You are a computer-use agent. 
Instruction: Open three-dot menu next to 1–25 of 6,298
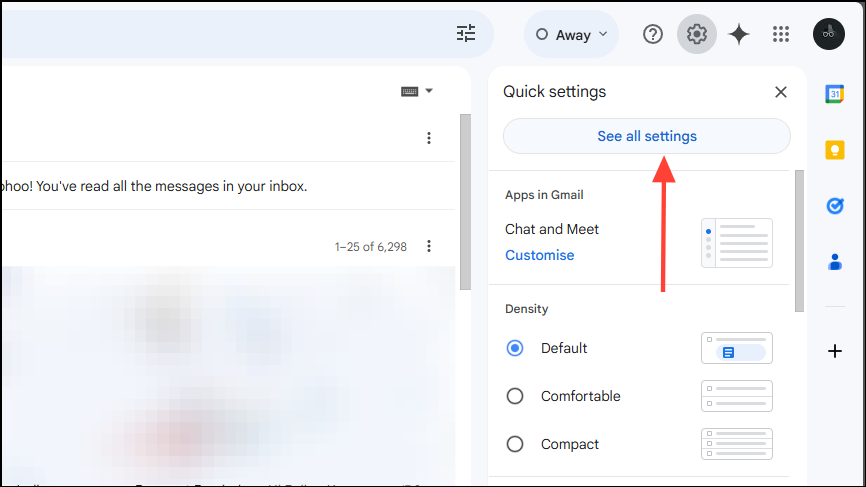429,246
